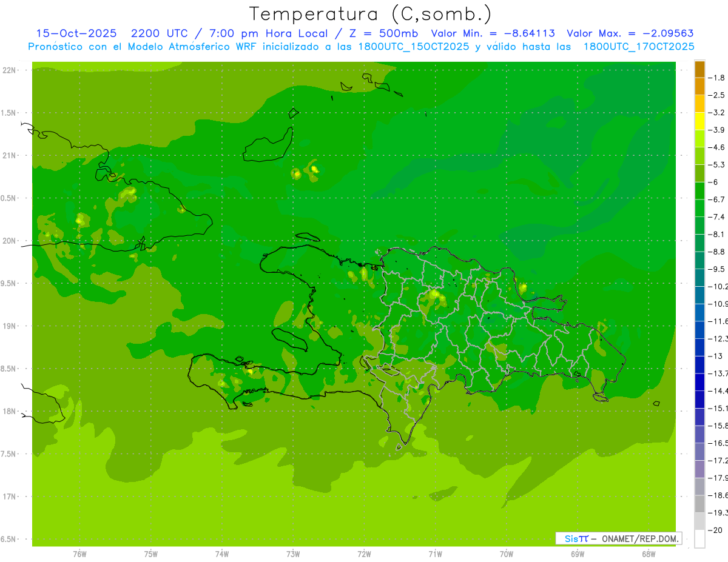The width and height of the screenshot is (728, 562).
Task: Click the WRF model forecast subtitle line
Action: coord(361,47)
